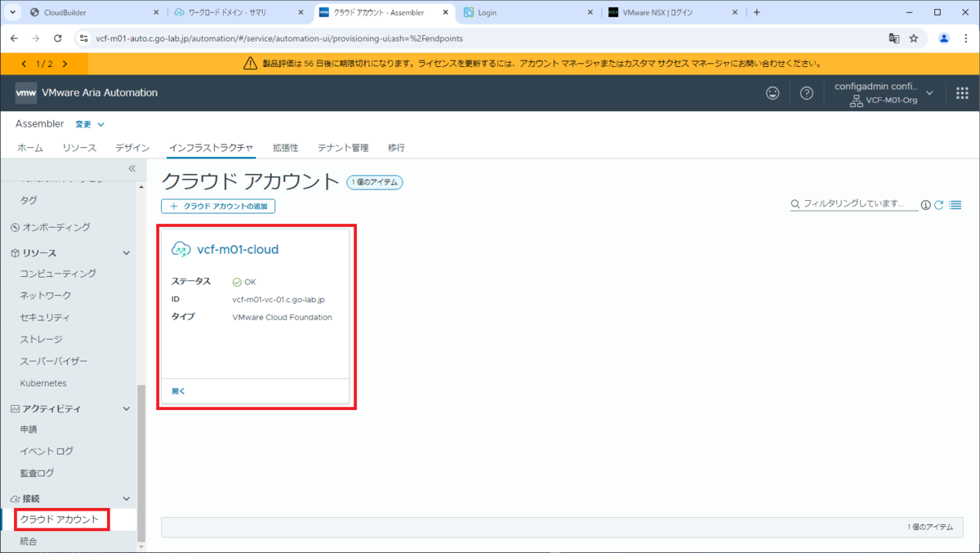Select クラウド アカウント in the sidebar
Viewport: 980px width, 553px height.
pos(59,520)
